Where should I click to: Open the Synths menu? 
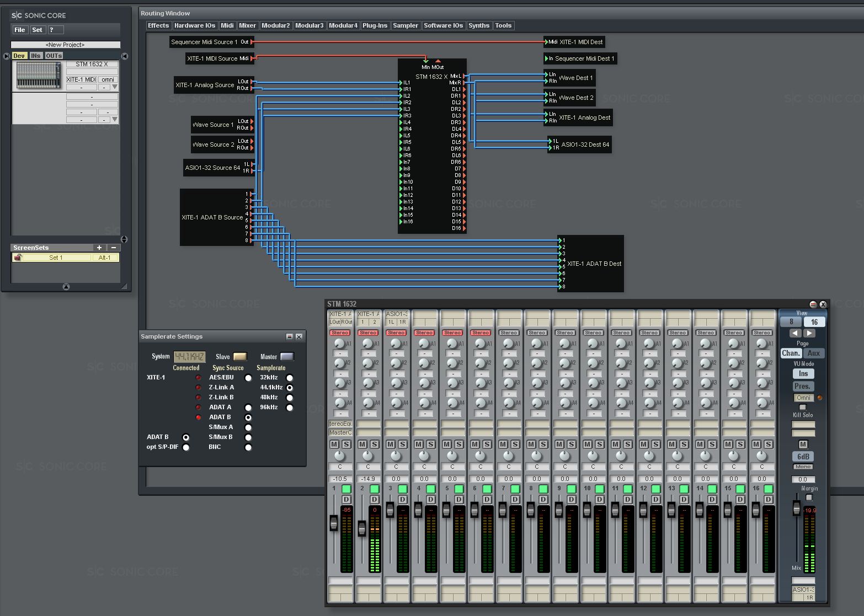pos(479,25)
